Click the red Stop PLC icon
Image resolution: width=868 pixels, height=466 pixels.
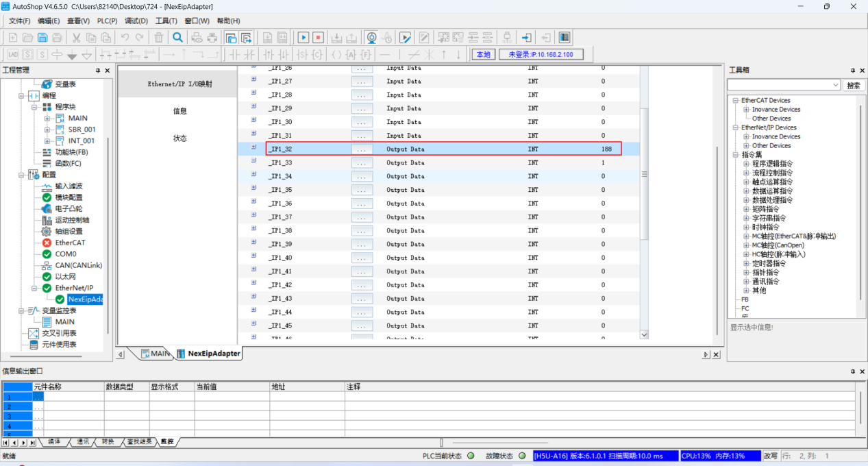point(318,38)
